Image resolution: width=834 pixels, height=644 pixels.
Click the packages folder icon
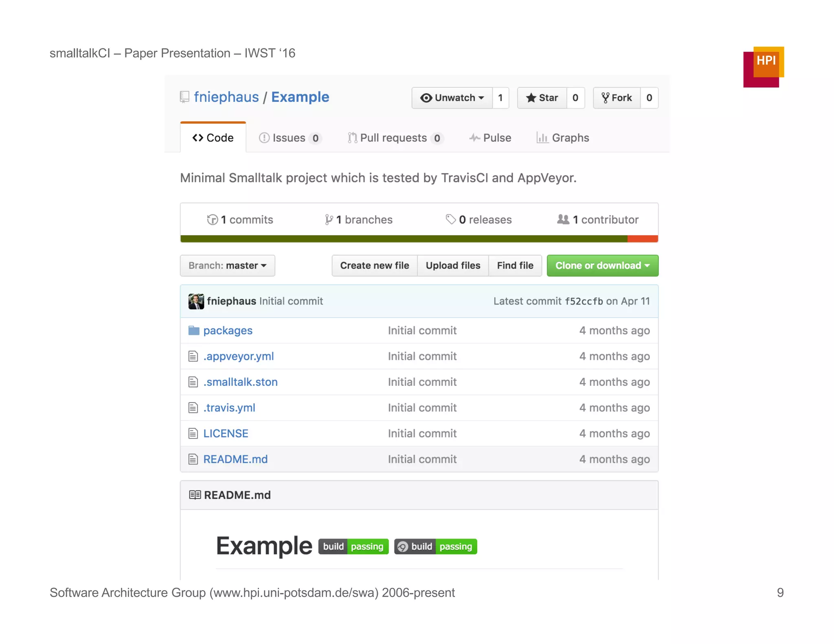194,331
